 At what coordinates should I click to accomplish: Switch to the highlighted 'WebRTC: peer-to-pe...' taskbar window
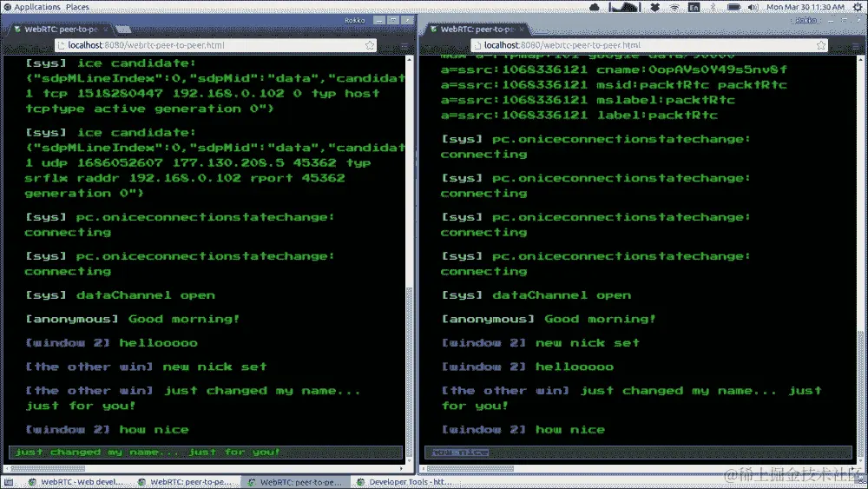click(295, 482)
